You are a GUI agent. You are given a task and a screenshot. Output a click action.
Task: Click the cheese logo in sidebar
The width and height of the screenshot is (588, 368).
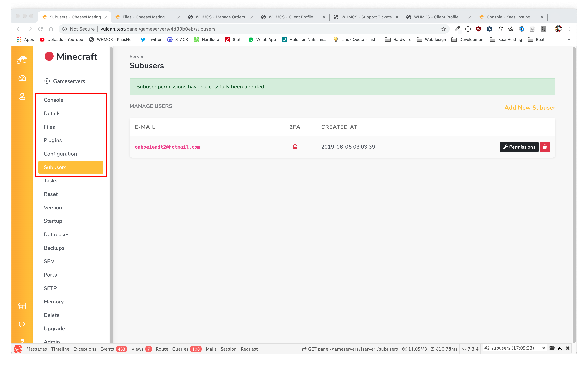(22, 60)
